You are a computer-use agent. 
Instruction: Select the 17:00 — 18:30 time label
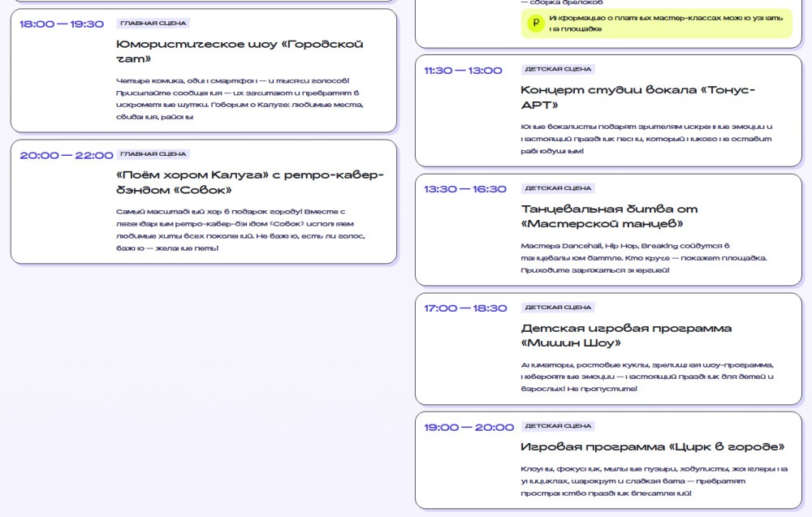click(465, 308)
